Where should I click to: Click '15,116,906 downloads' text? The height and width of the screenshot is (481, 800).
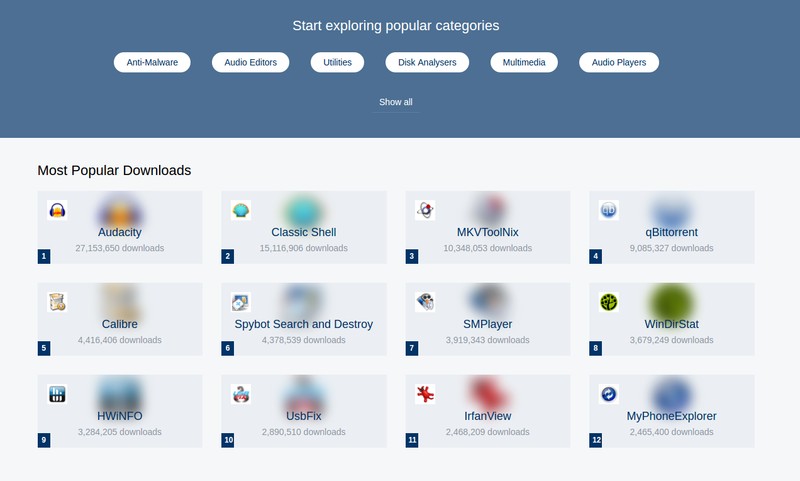tap(304, 248)
